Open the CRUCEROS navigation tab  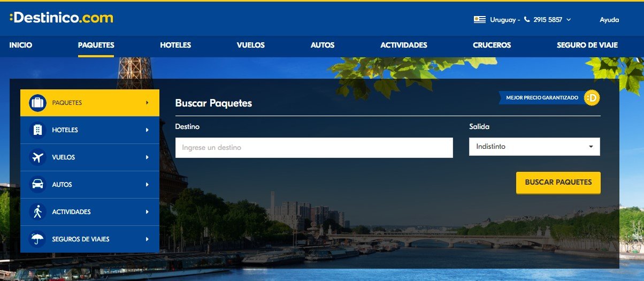click(492, 45)
